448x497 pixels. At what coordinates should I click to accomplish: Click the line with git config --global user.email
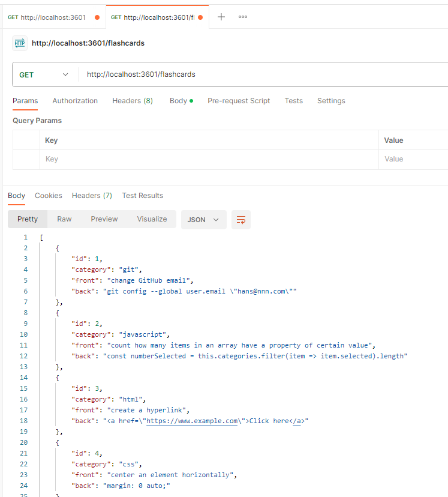(x=184, y=291)
